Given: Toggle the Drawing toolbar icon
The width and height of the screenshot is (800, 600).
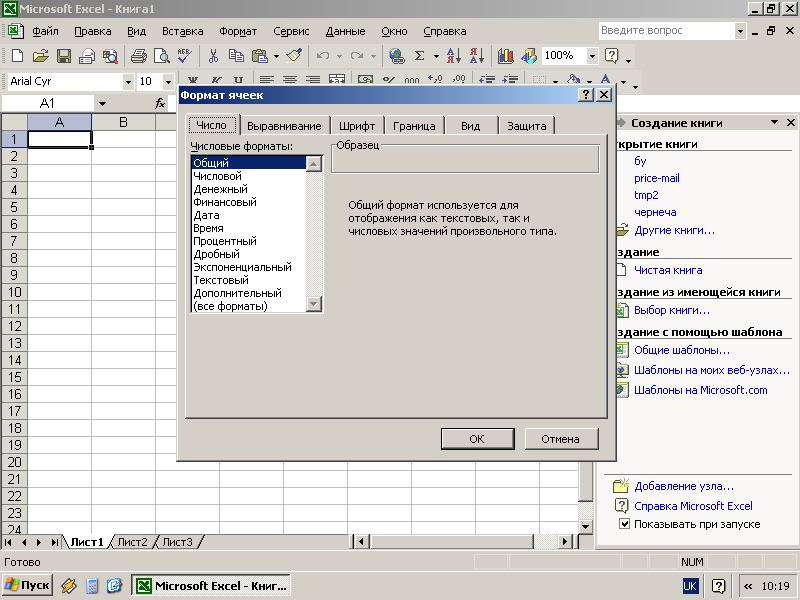Looking at the screenshot, I should (x=529, y=56).
